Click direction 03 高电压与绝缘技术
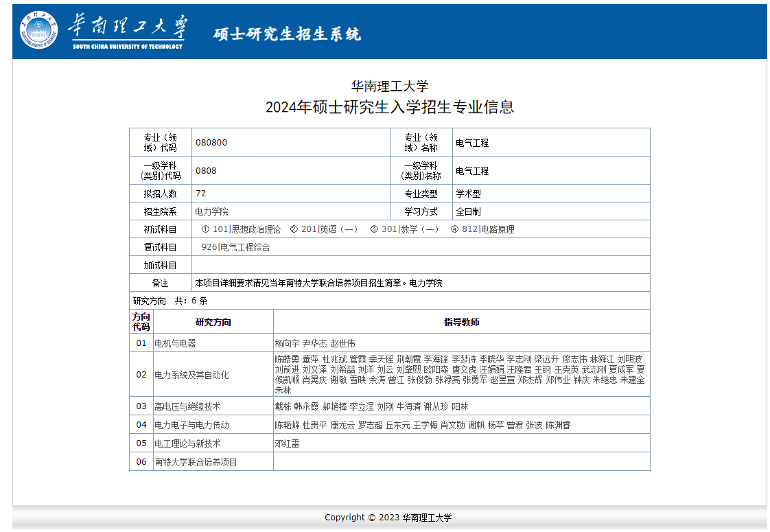This screenshot has width=770, height=532. [x=187, y=407]
